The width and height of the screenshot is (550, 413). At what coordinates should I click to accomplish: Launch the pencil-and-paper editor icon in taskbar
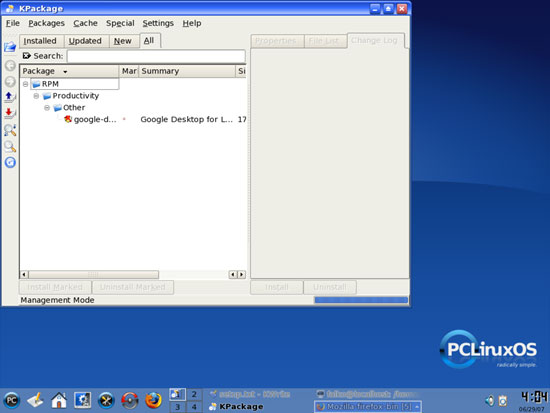point(35,400)
